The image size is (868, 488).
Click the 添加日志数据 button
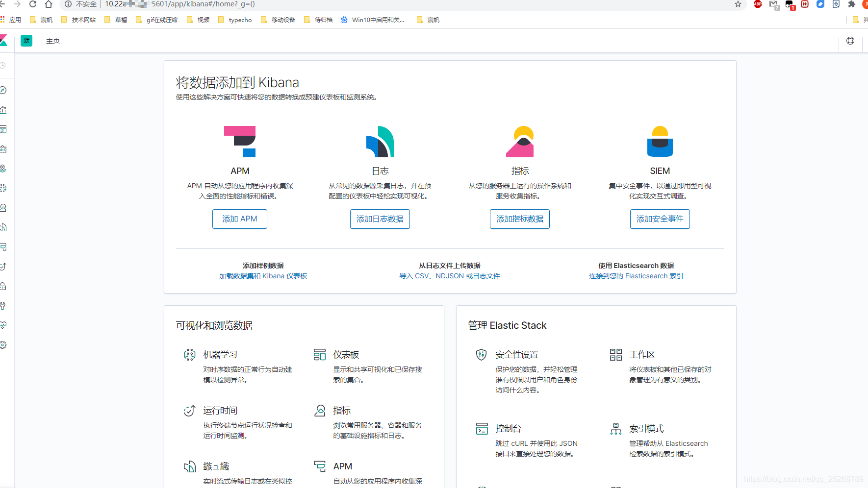click(x=380, y=219)
